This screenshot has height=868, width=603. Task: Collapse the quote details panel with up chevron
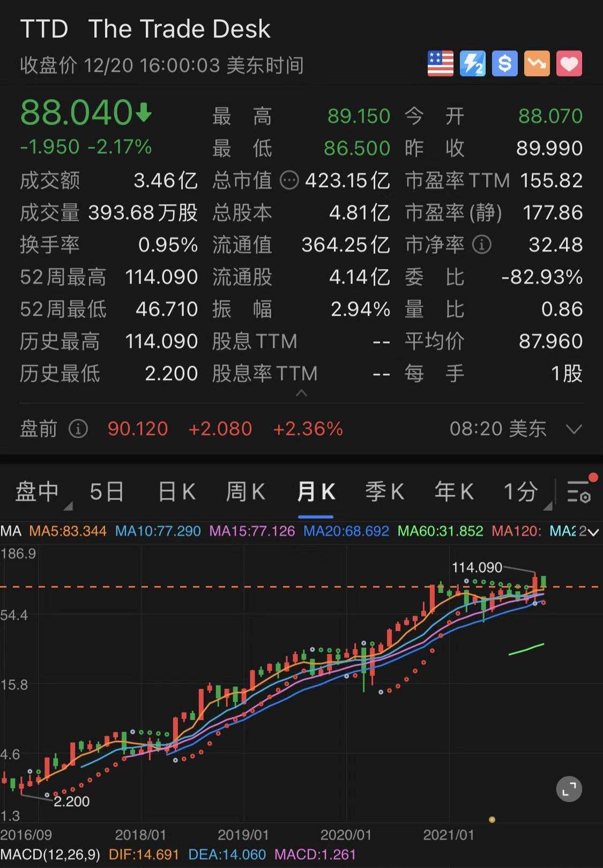pos(301,393)
